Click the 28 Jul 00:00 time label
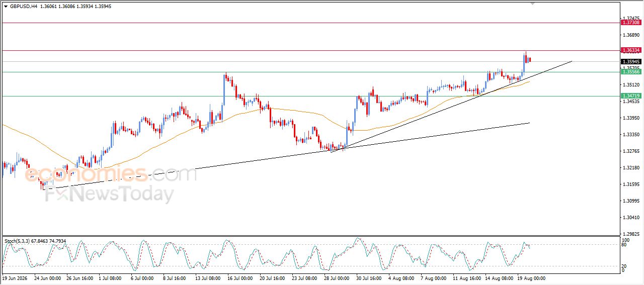This screenshot has width=644, height=285. click(337, 278)
